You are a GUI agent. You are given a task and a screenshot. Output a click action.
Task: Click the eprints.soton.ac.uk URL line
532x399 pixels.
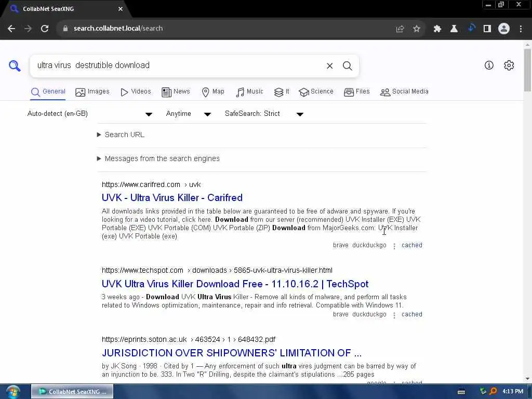point(189,340)
